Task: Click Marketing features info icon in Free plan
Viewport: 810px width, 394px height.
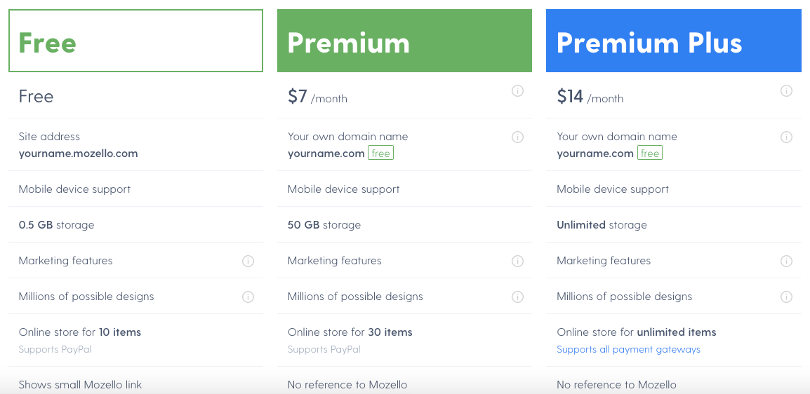Action: (x=248, y=261)
